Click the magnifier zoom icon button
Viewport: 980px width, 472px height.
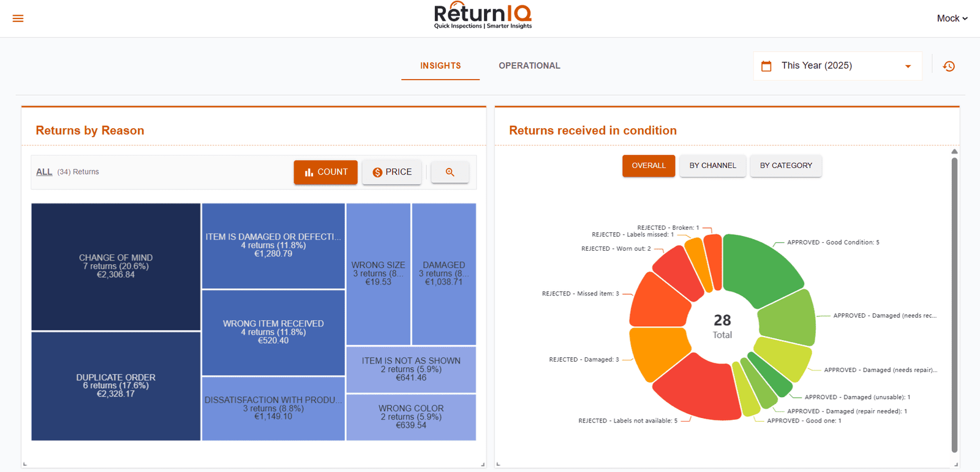[450, 172]
